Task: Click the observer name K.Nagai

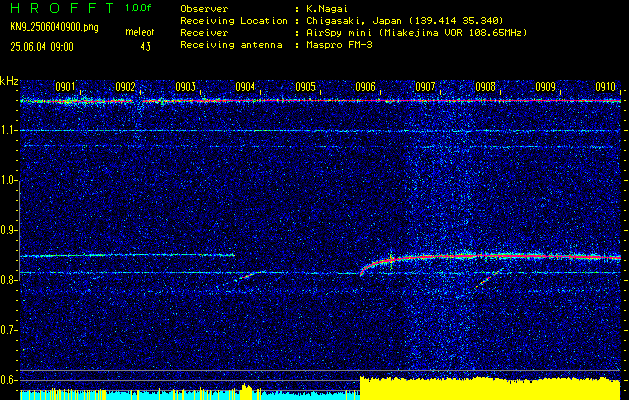Action: (325, 9)
